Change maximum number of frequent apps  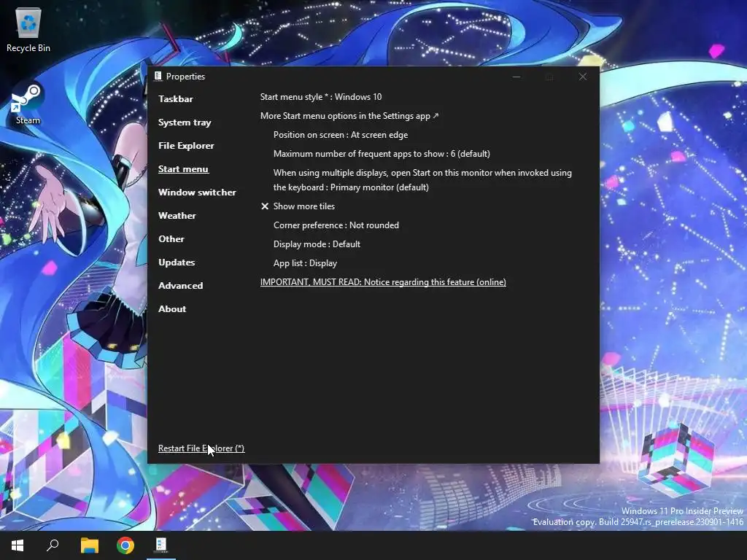[x=382, y=154]
